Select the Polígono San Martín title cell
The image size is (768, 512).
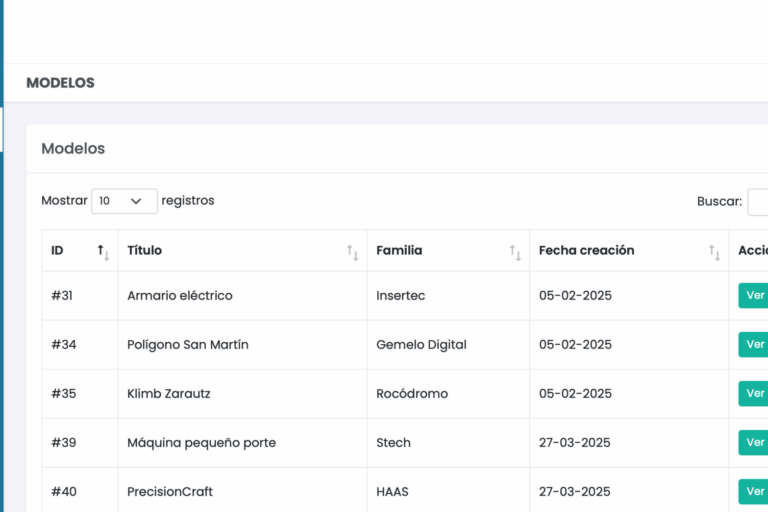click(188, 345)
